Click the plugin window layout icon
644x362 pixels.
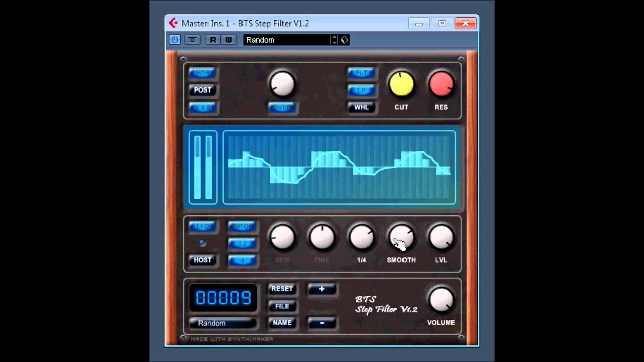(192, 40)
